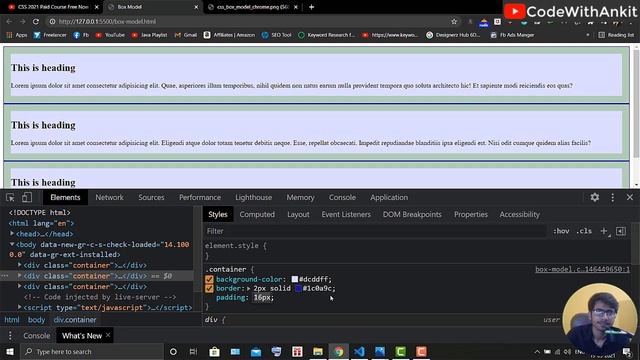The image size is (640, 360).
Task: Launch Microsoft Store from the taskbar
Action: point(214,351)
